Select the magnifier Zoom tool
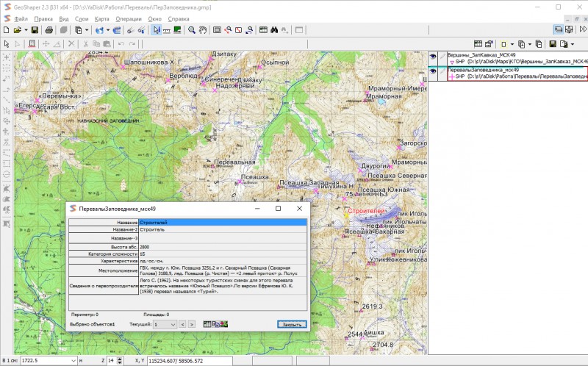This screenshot has width=588, height=366. coord(191,30)
